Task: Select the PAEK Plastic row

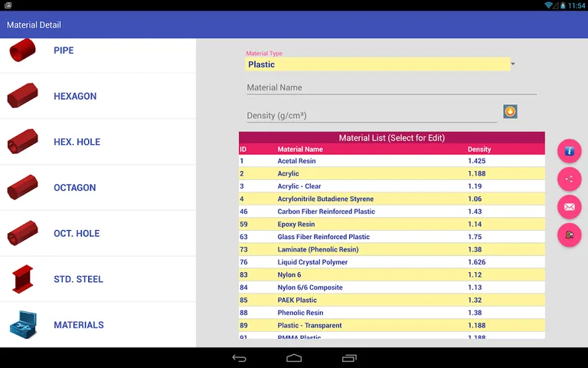Action: pyautogui.click(x=392, y=300)
